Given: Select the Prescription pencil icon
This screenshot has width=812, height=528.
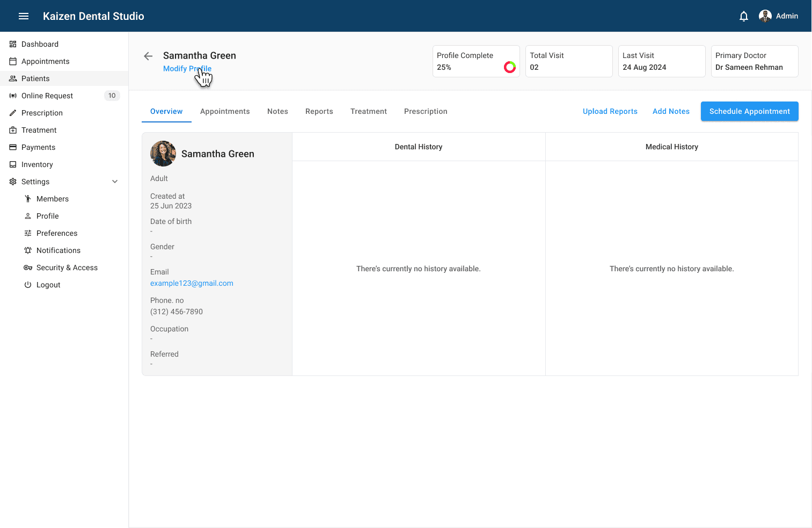Looking at the screenshot, I should [x=12, y=113].
